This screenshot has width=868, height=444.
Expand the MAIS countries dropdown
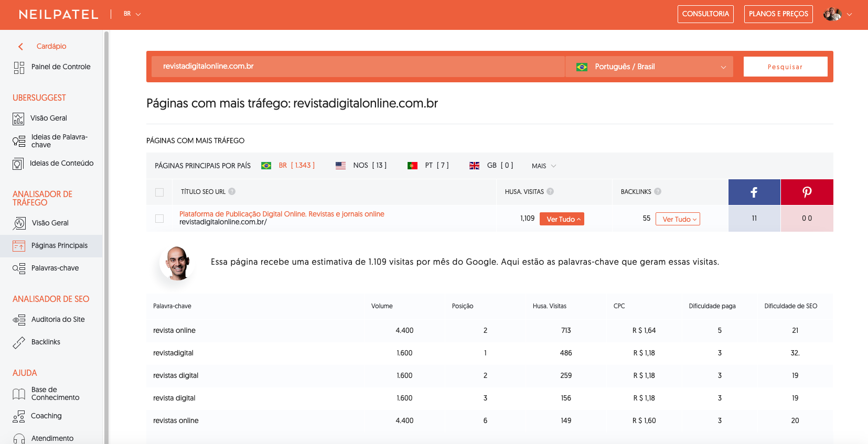tap(544, 166)
